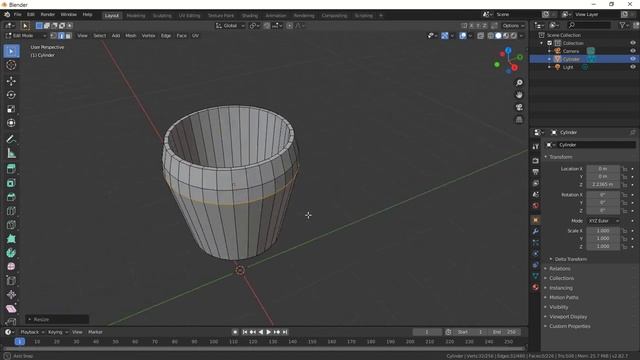Open the File menu
The width and height of the screenshot is (640, 360).
[18, 15]
